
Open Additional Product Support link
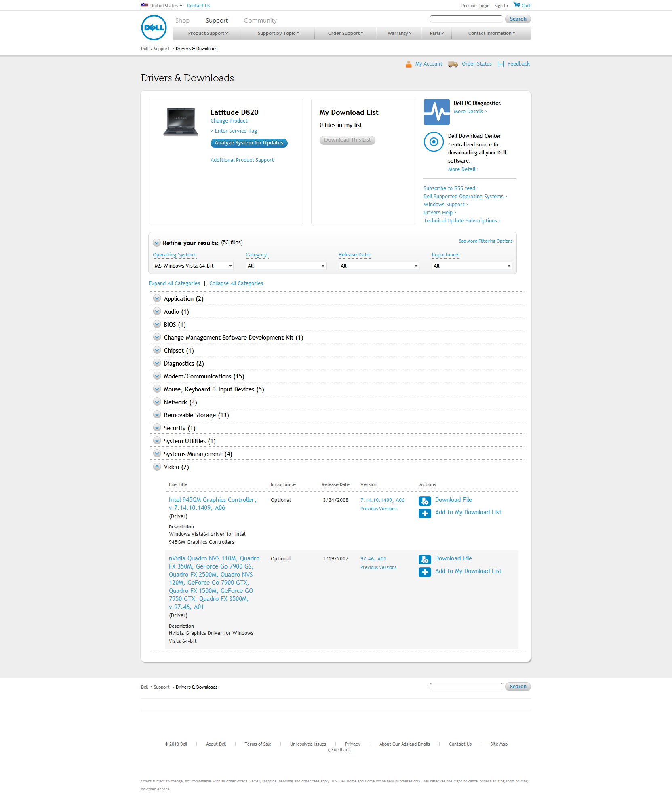coord(242,160)
